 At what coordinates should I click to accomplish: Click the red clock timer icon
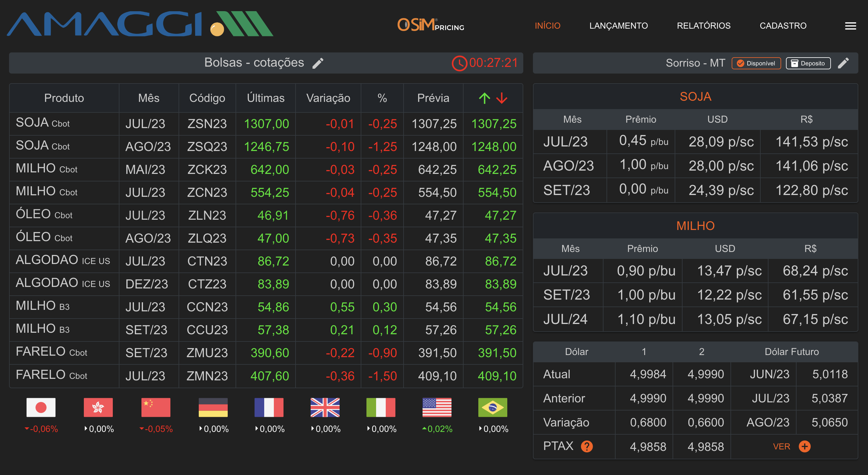pos(459,63)
